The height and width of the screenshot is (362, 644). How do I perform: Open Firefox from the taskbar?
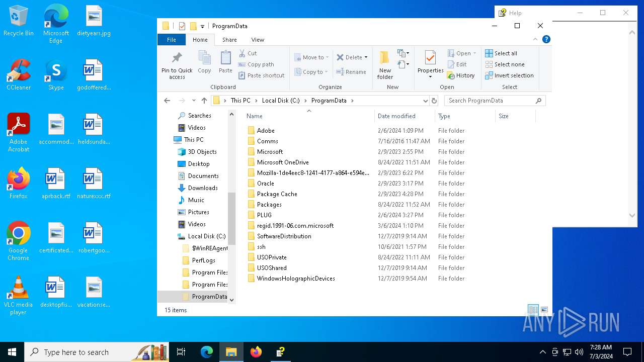pos(256,352)
